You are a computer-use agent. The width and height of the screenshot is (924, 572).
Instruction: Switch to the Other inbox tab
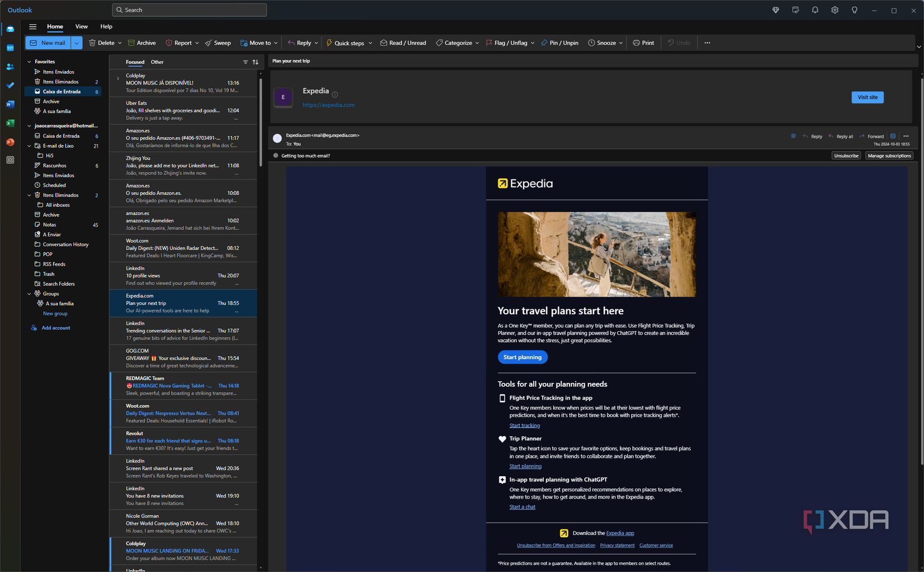click(157, 62)
